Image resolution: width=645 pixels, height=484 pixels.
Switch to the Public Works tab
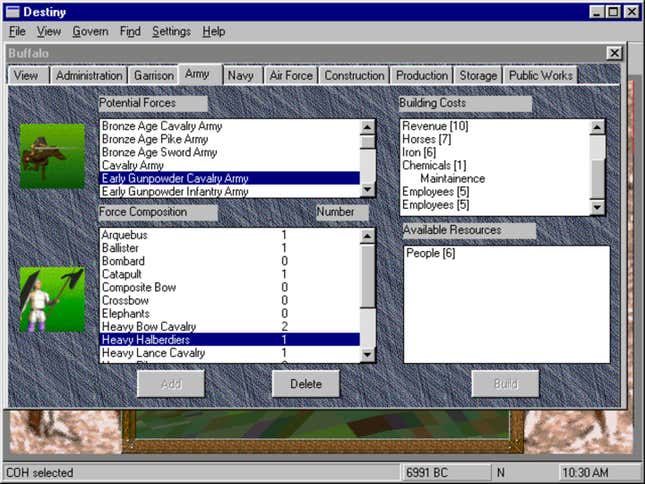point(541,76)
